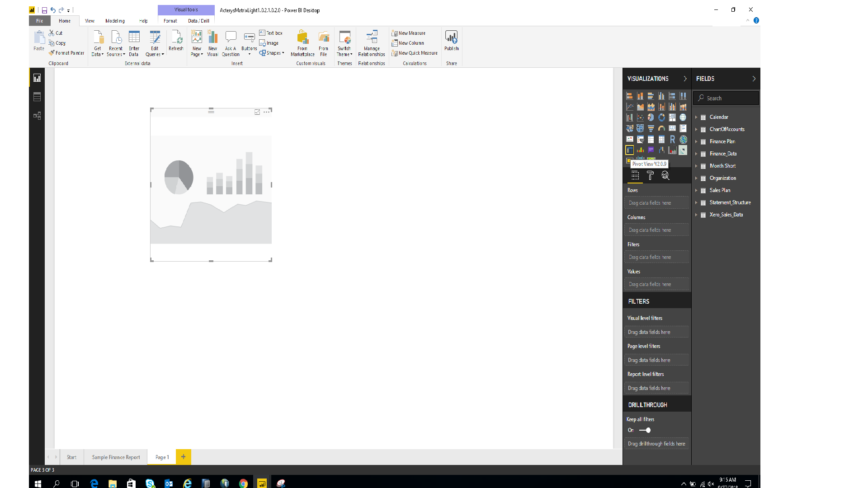Choose the pie chart visualization
This screenshot has width=868, height=488.
[x=651, y=117]
